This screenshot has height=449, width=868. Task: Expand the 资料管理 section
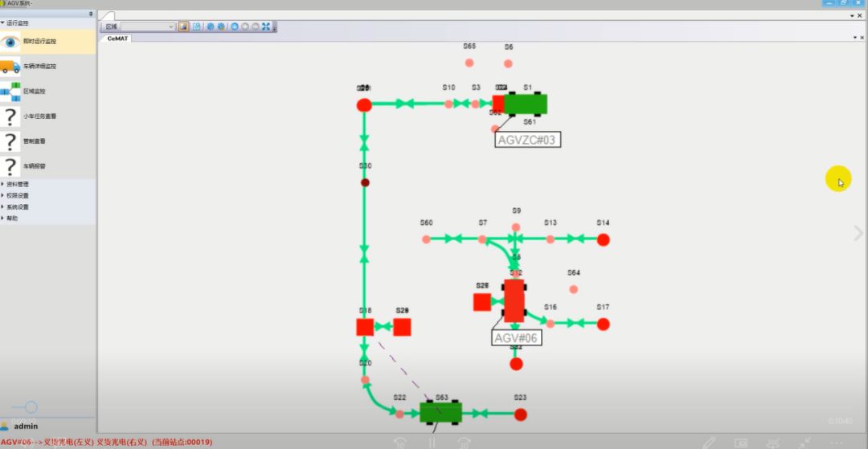coord(18,184)
